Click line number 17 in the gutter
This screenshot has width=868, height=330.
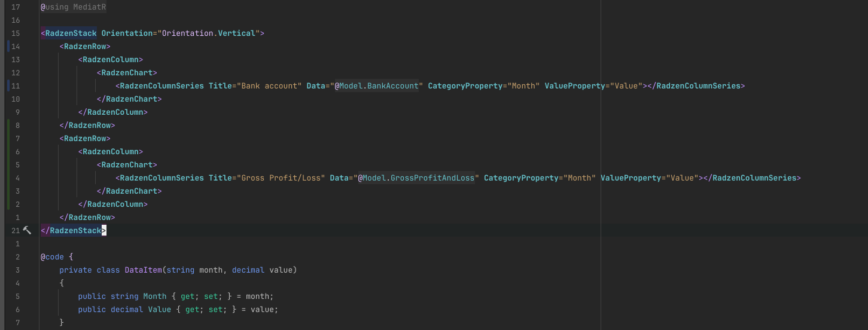click(16, 7)
